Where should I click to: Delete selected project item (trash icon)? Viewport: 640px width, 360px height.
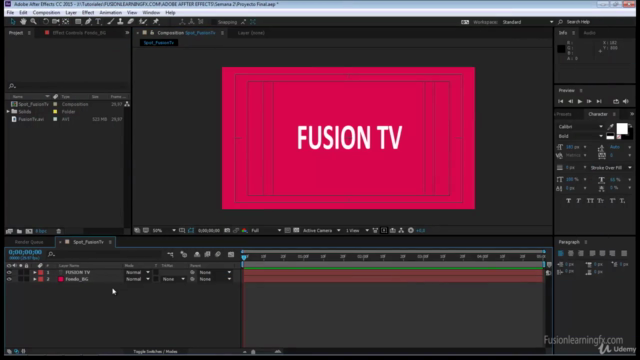pos(58,231)
